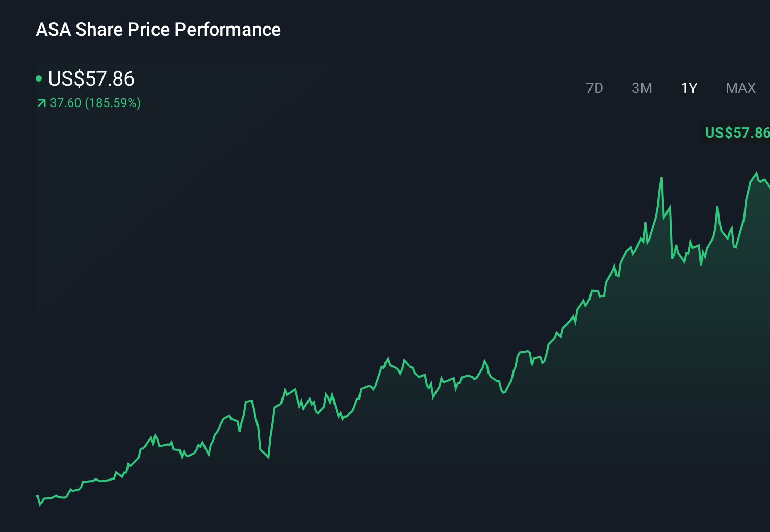Click the US$57.86 label on the chart's right
This screenshot has height=532, width=770.
tap(736, 133)
